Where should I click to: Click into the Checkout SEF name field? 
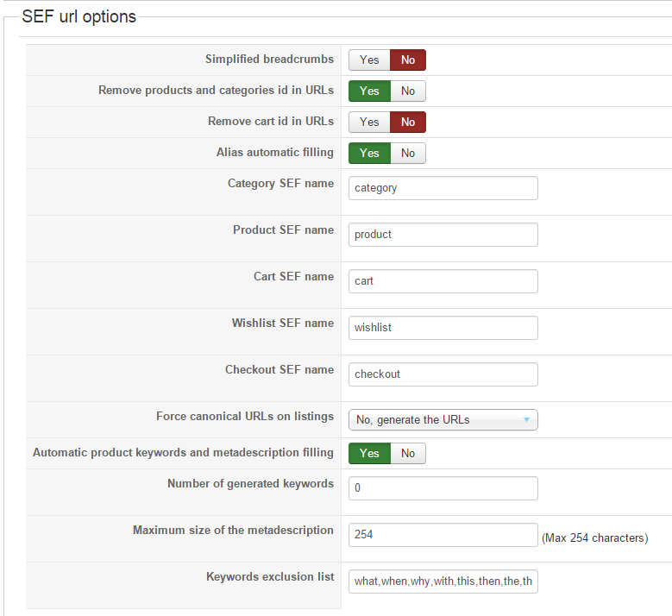point(443,374)
